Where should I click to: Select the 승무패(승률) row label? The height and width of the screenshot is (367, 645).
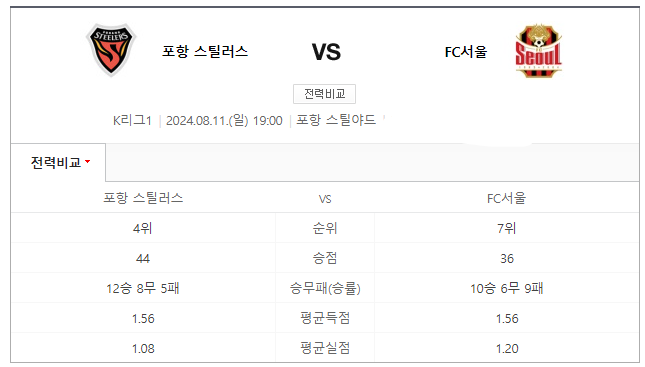click(x=325, y=288)
